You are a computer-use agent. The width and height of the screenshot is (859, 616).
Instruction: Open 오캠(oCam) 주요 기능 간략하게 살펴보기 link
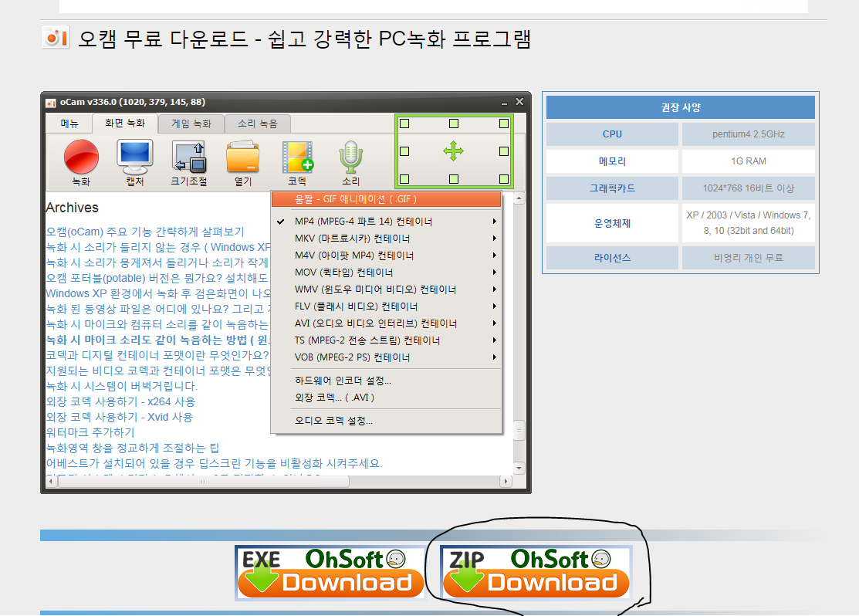[x=145, y=232]
